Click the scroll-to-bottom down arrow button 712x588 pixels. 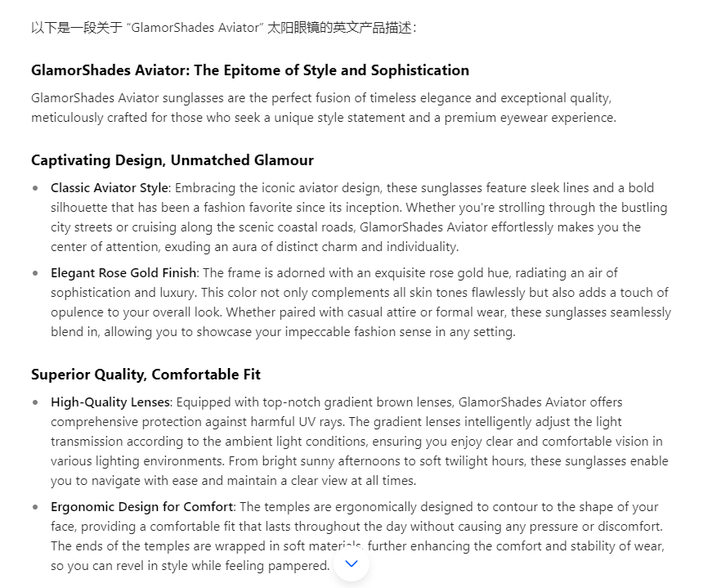click(x=352, y=563)
